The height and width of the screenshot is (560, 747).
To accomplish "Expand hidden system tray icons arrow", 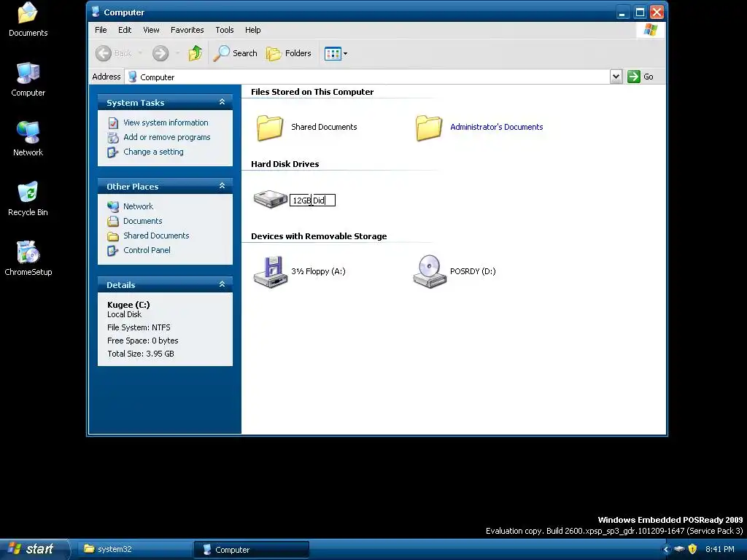I will [666, 550].
